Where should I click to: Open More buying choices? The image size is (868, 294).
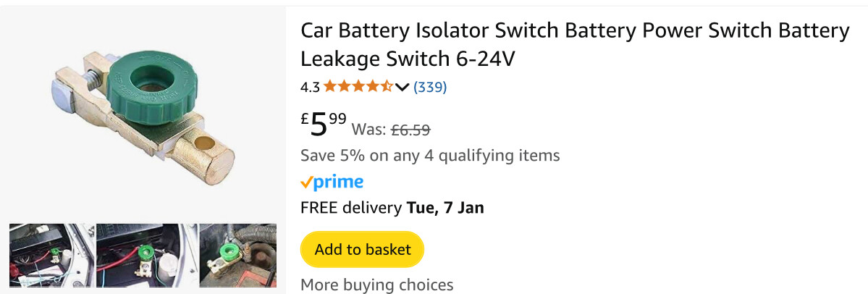[376, 285]
